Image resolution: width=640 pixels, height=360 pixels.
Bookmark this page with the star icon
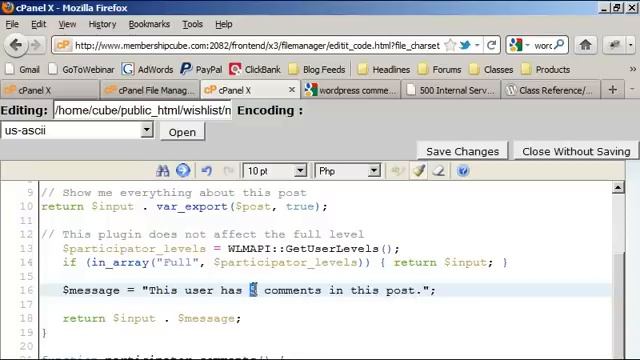point(450,45)
